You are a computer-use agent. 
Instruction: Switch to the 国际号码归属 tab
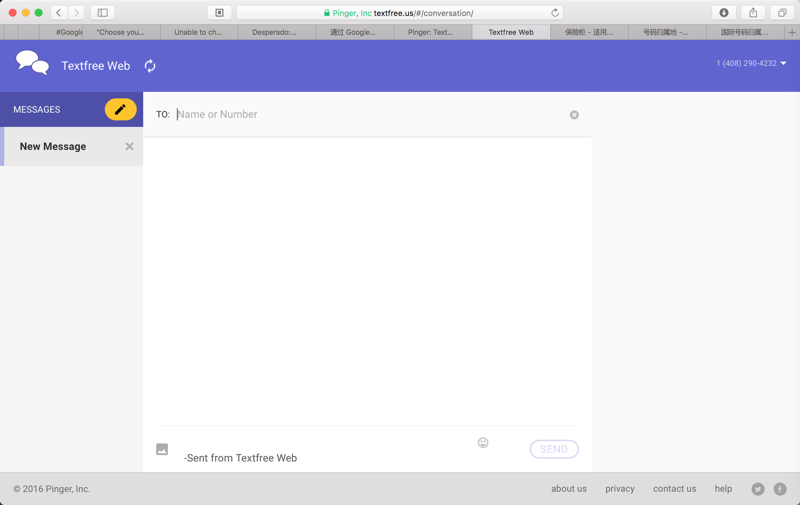coord(745,32)
